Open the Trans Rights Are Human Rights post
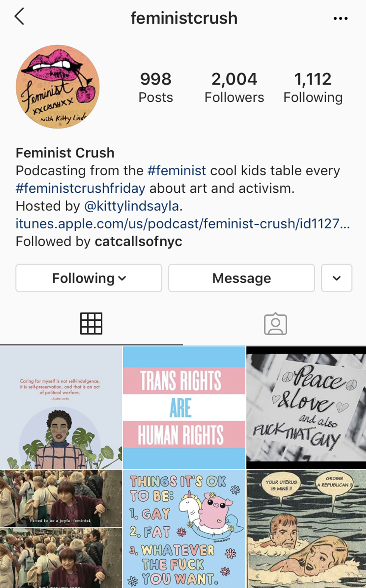Image resolution: width=366 pixels, height=588 pixels. tap(184, 407)
